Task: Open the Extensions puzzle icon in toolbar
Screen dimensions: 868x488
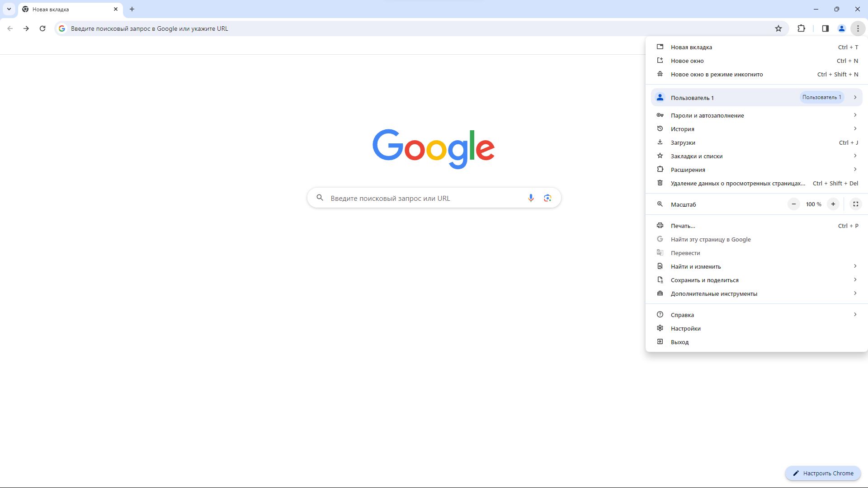Action: [801, 28]
